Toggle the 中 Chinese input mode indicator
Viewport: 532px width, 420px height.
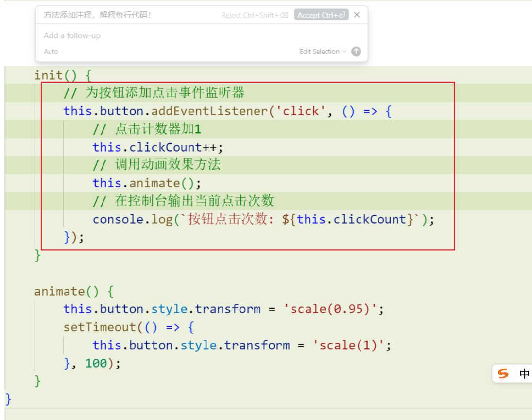[524, 374]
